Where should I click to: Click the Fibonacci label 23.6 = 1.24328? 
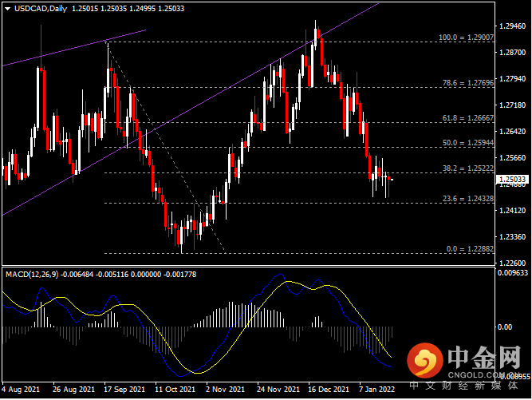(468, 199)
